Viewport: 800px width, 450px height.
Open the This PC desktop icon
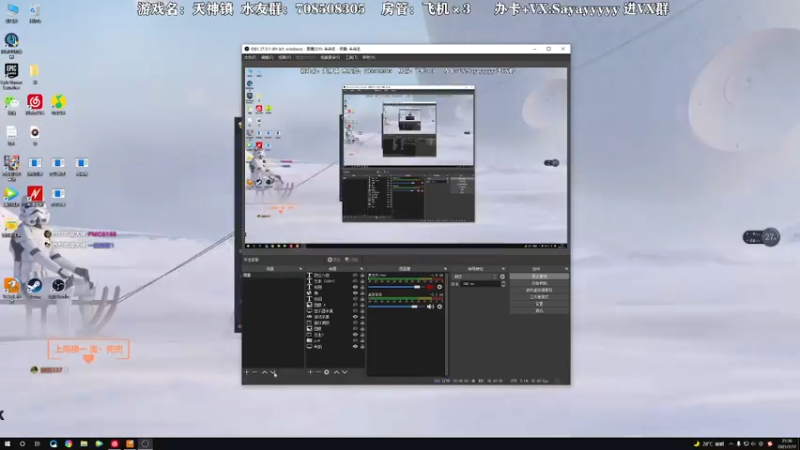point(11,14)
